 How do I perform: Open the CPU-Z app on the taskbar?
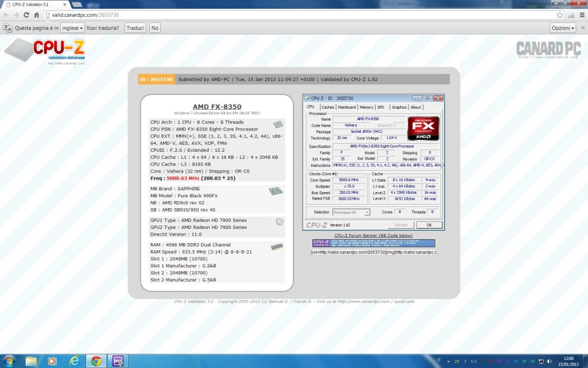pyautogui.click(x=118, y=361)
